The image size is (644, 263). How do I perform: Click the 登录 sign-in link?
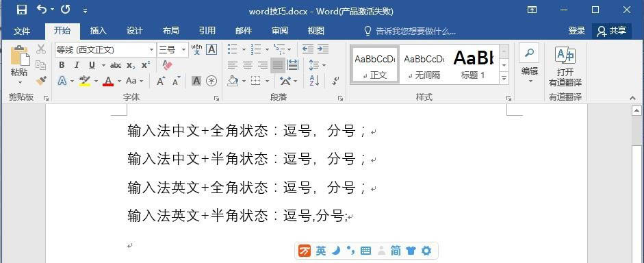coord(577,31)
